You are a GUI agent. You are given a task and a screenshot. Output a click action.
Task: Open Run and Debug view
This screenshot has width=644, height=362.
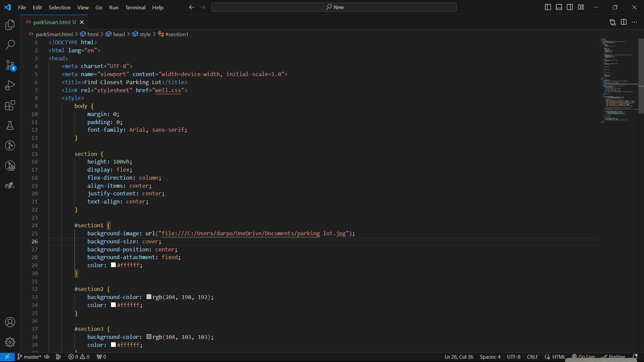(x=10, y=85)
